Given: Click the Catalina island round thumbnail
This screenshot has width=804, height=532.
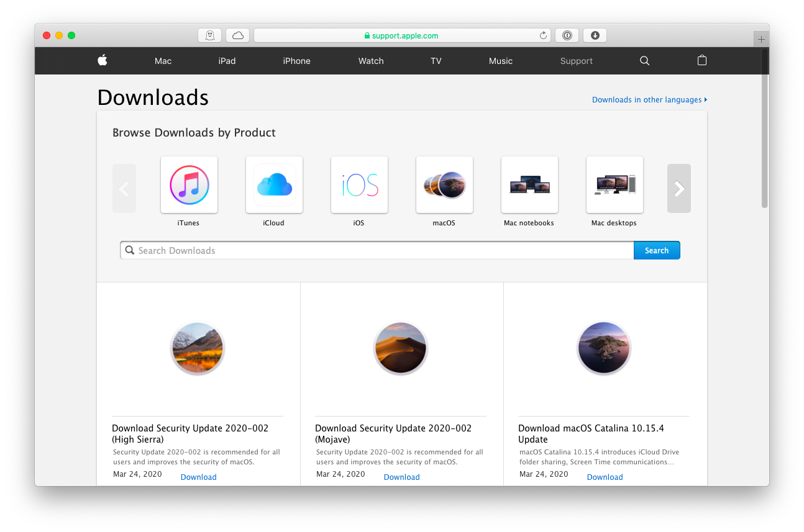Looking at the screenshot, I should 604,348.
